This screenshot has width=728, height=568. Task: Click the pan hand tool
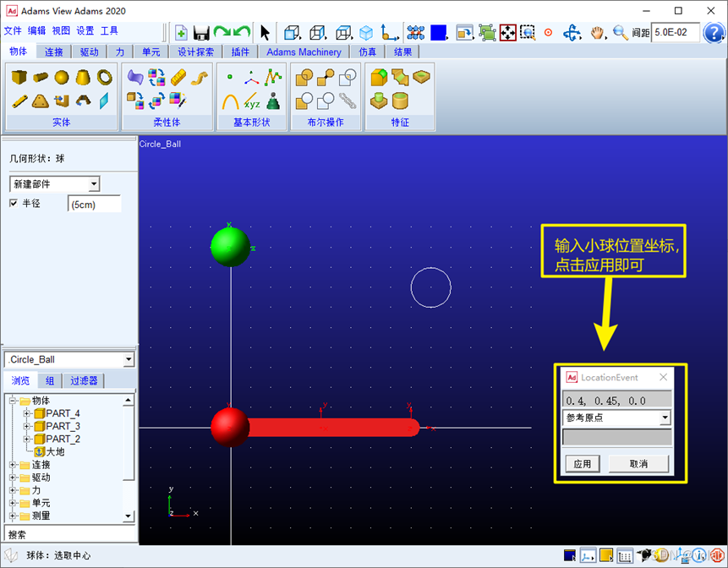point(598,32)
